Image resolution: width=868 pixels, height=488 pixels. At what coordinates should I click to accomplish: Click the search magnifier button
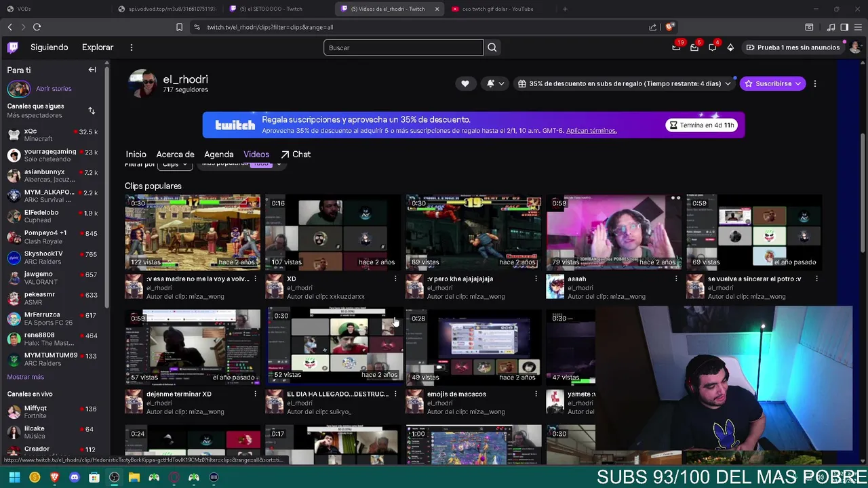point(492,47)
